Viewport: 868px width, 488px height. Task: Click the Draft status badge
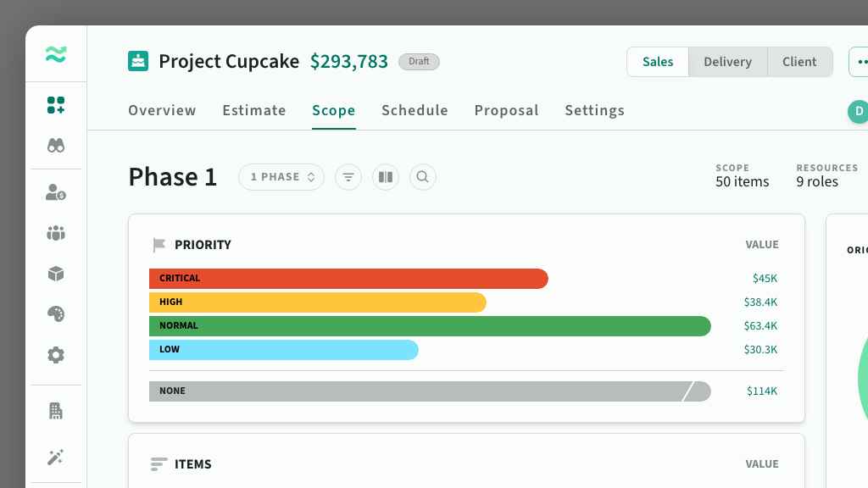click(x=419, y=62)
